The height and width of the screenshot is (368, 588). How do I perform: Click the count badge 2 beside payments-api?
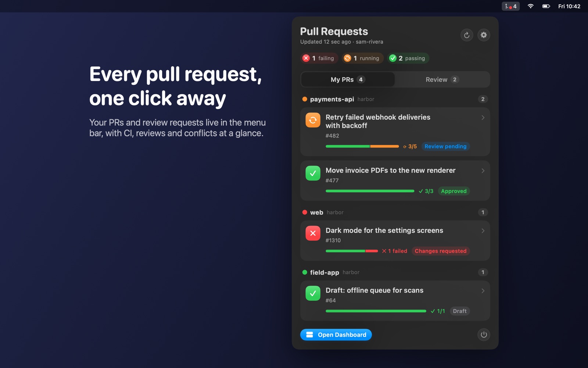[483, 99]
